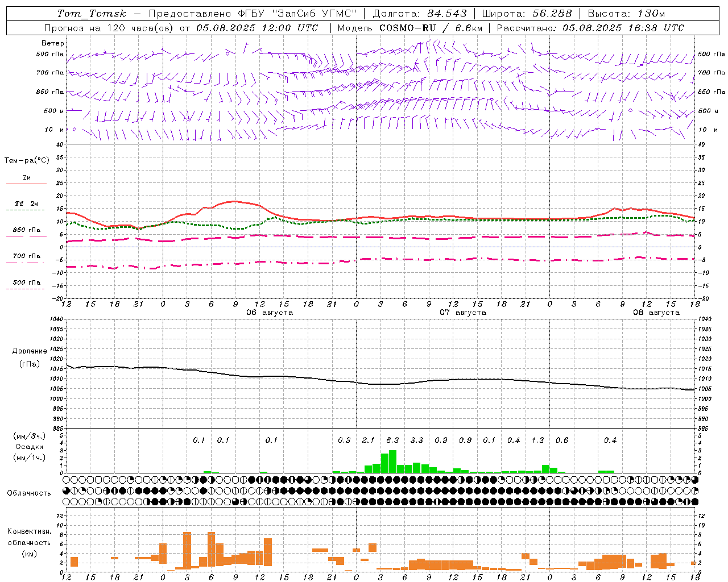Select the (мм/3ч.) precipitation unit label
Viewport: 728px width, 582px height.
30,436
